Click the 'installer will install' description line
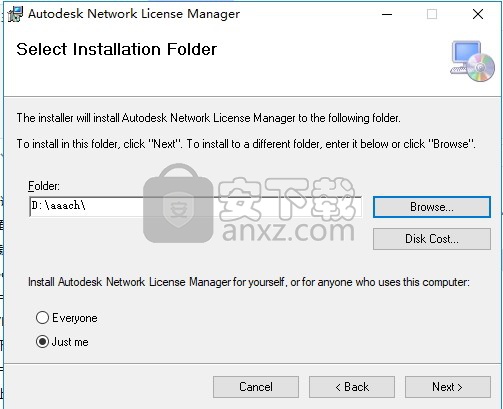503x409 pixels. [209, 118]
